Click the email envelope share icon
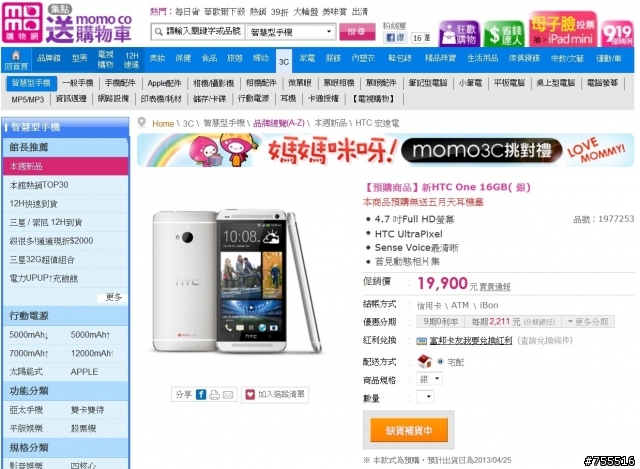The image size is (640, 469). 228,395
